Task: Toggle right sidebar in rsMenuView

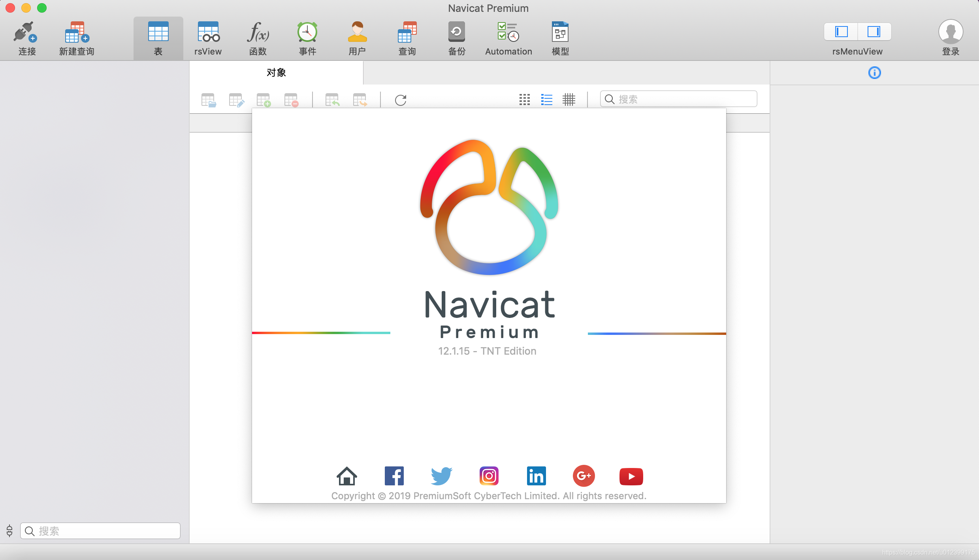Action: [874, 32]
